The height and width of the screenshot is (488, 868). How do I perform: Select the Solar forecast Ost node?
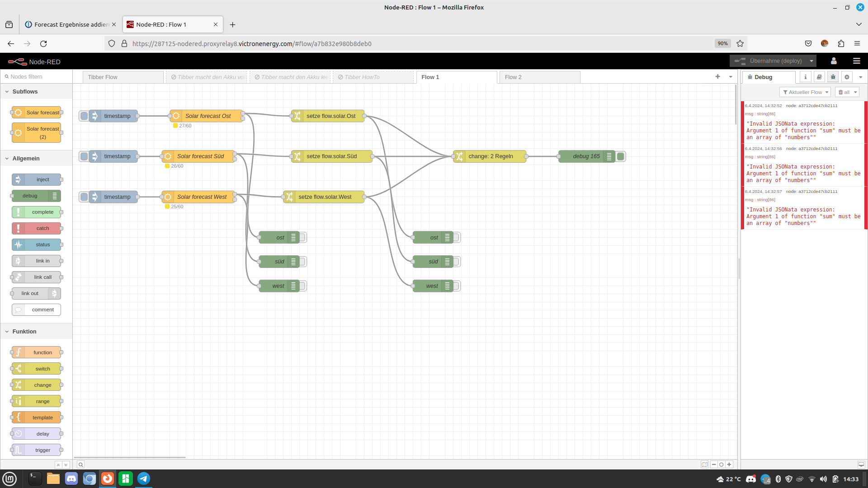[x=206, y=116]
